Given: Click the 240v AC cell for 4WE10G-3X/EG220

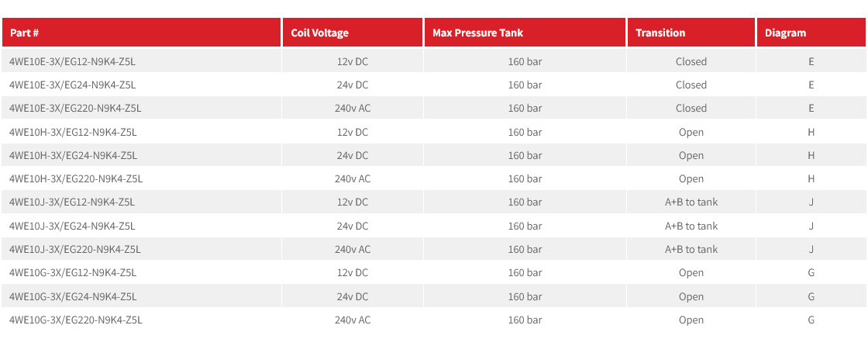Looking at the screenshot, I should tap(353, 320).
